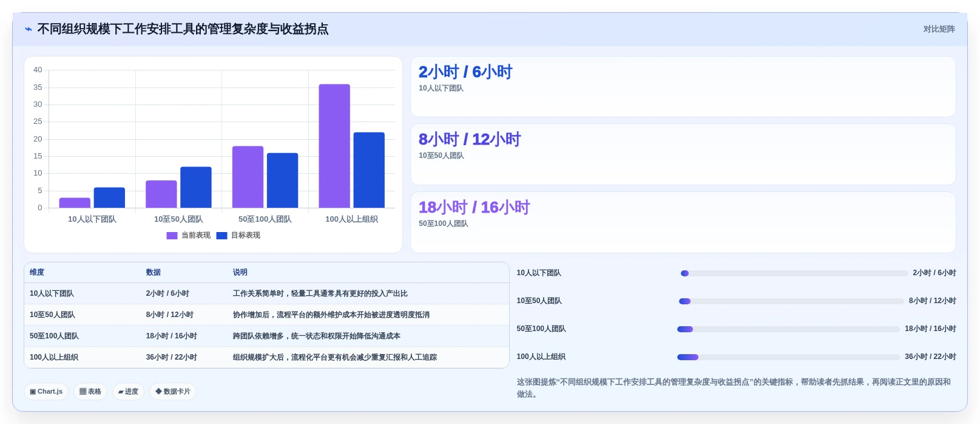Viewport: 980px width, 424px height.
Task: Click blue bar for 10人以下团队
Action: [x=109, y=197]
